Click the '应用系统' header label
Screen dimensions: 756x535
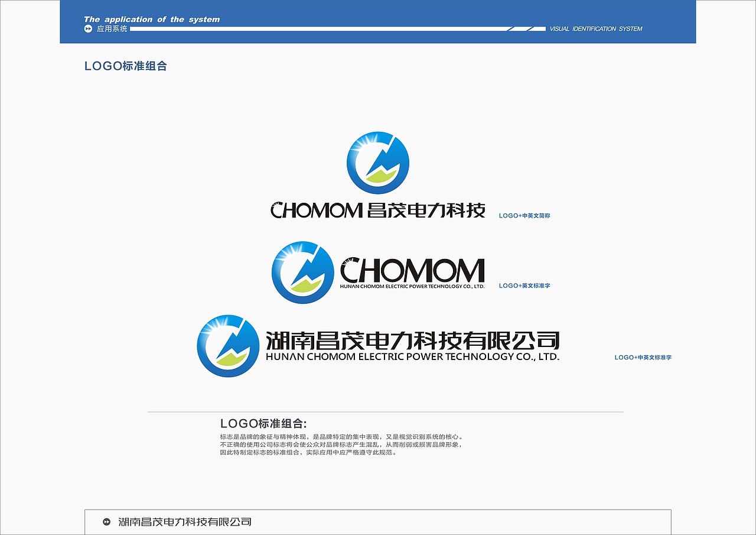click(112, 28)
